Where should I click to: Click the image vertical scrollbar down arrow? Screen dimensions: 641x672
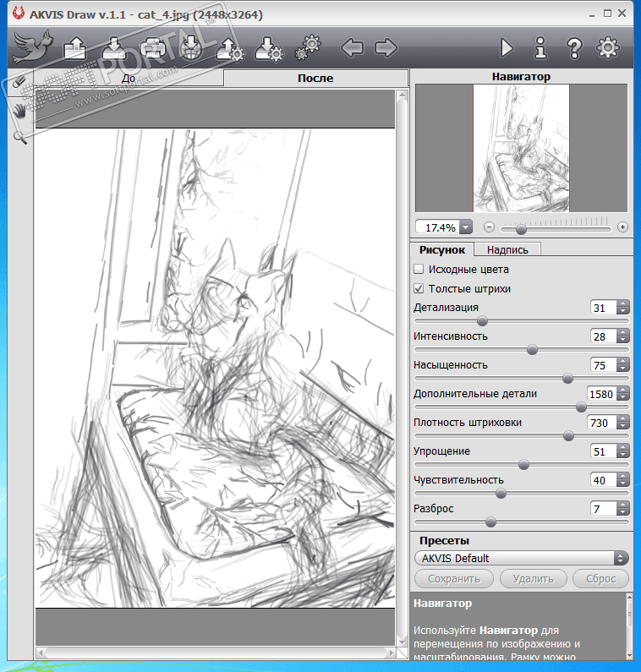pos(402,642)
